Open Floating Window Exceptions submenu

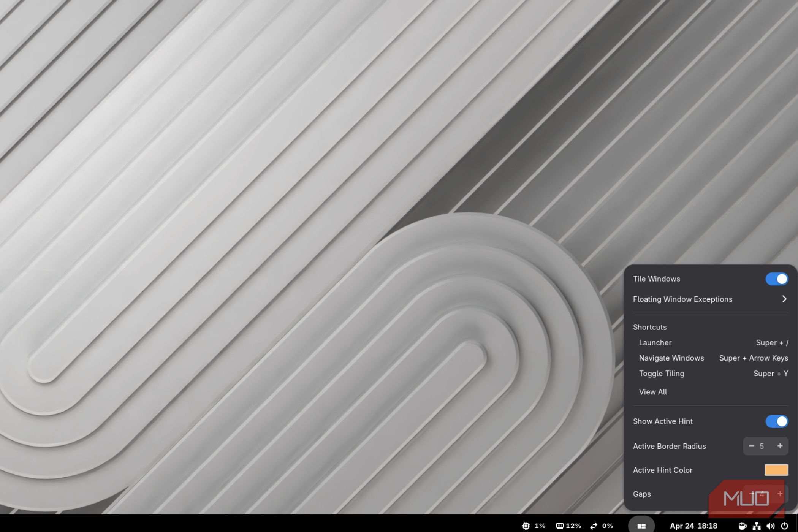click(x=710, y=299)
